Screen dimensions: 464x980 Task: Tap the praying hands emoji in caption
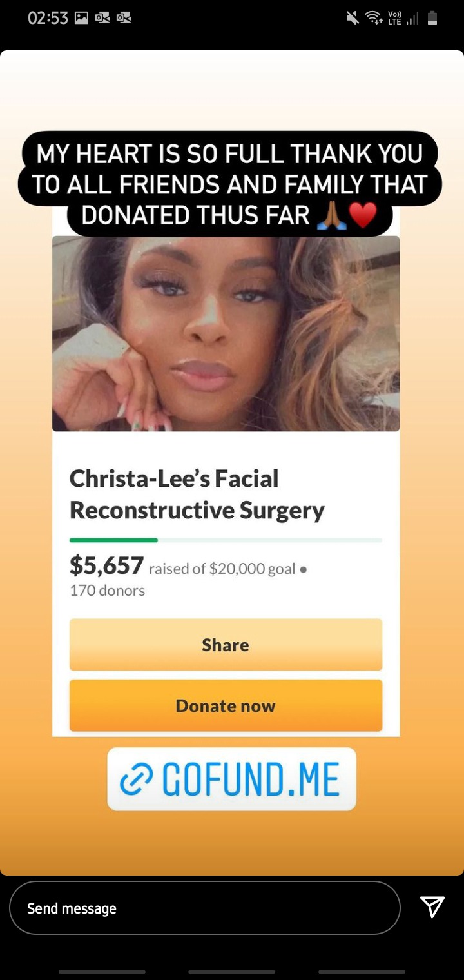click(332, 216)
